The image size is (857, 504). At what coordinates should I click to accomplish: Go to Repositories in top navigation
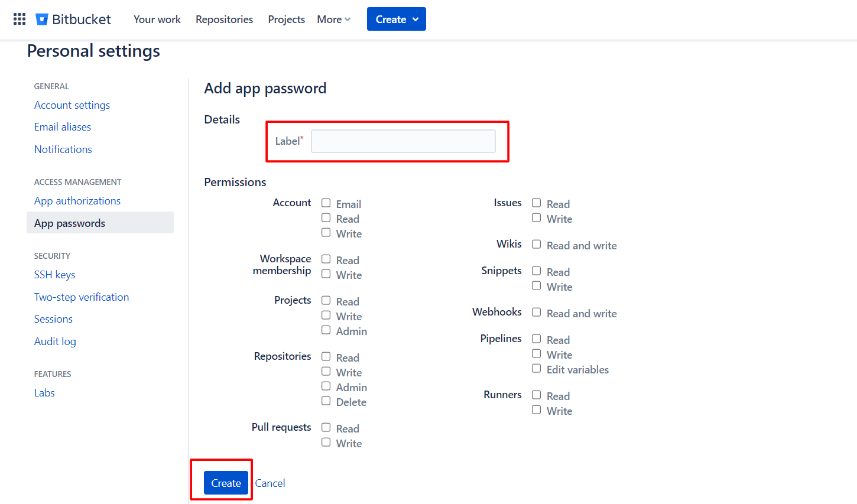click(224, 19)
